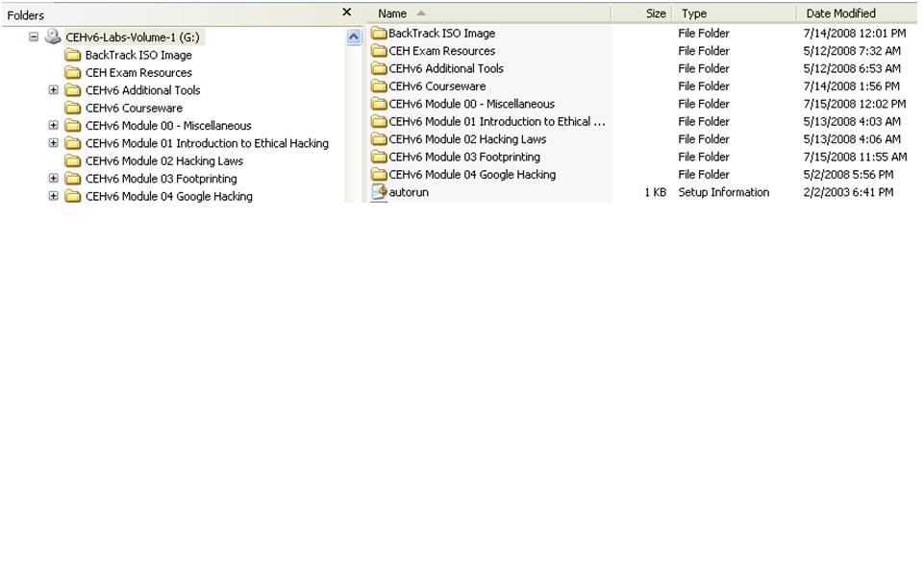Image resolution: width=924 pixels, height=587 pixels.
Task: Click Module 01 Introduction folder icon in file list
Action: click(x=379, y=121)
